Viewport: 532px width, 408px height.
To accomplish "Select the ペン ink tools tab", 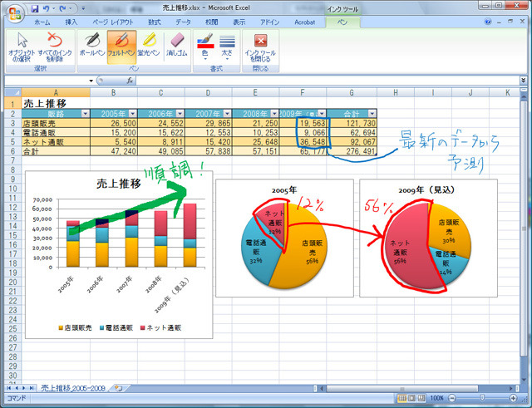I will (342, 22).
